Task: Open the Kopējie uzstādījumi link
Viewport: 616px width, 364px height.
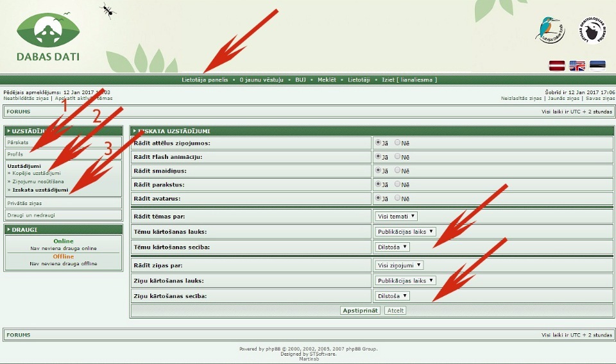Action: tap(37, 173)
